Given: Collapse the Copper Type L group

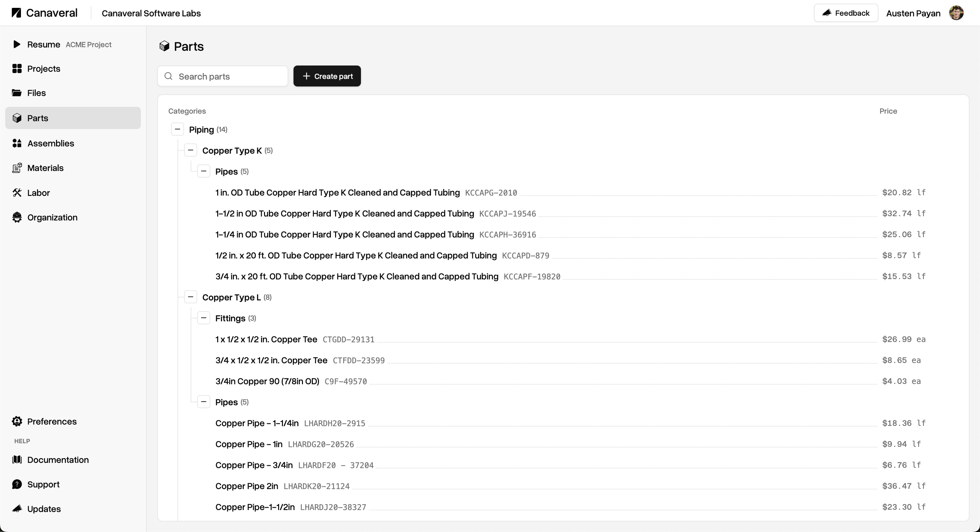Looking at the screenshot, I should pyautogui.click(x=191, y=297).
